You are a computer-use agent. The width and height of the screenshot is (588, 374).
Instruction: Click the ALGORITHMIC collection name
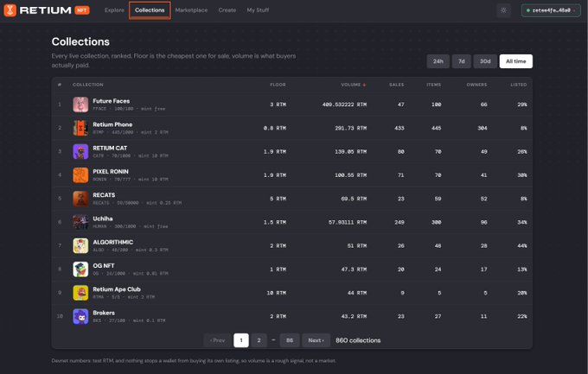(x=113, y=242)
